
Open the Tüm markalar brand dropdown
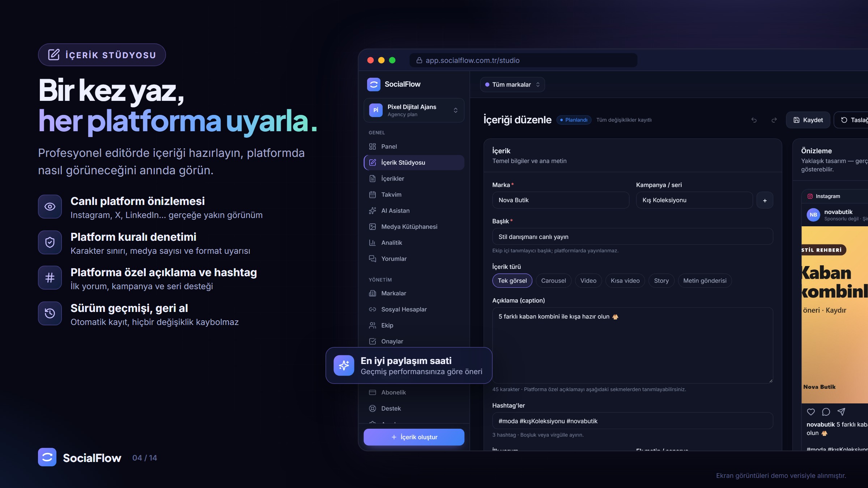pyautogui.click(x=512, y=85)
